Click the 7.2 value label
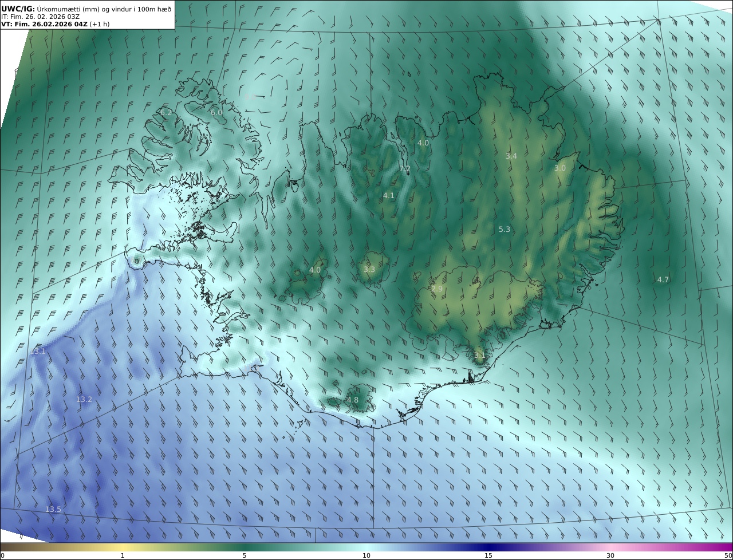The width and height of the screenshot is (733, 560). (x=405, y=168)
